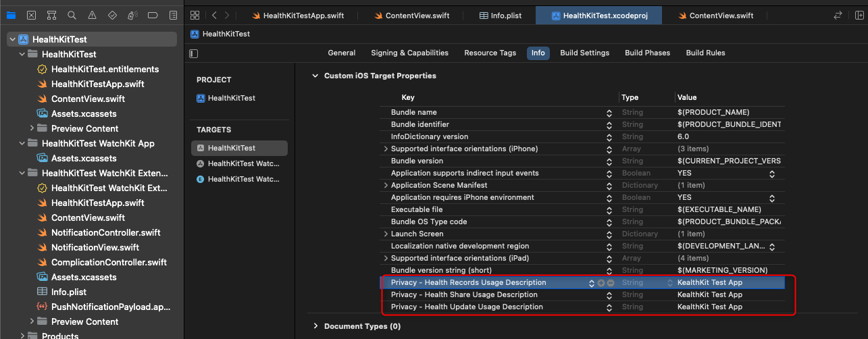The width and height of the screenshot is (868, 339).
Task: Show the Issue navigator
Action: 92,15
